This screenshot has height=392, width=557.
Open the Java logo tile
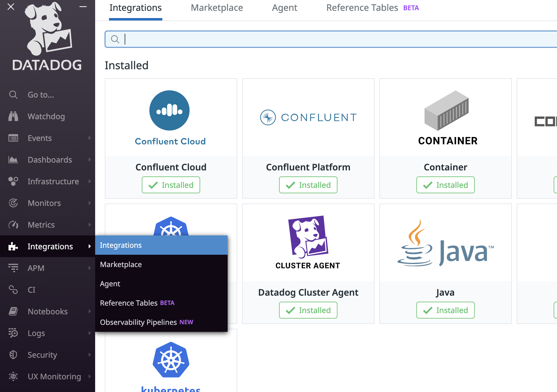coord(445,243)
